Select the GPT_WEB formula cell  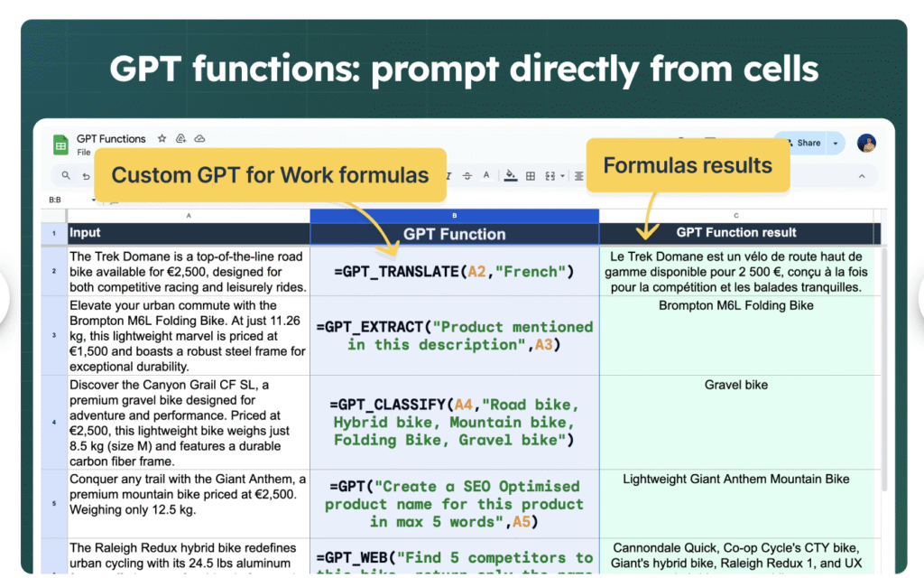(x=455, y=555)
